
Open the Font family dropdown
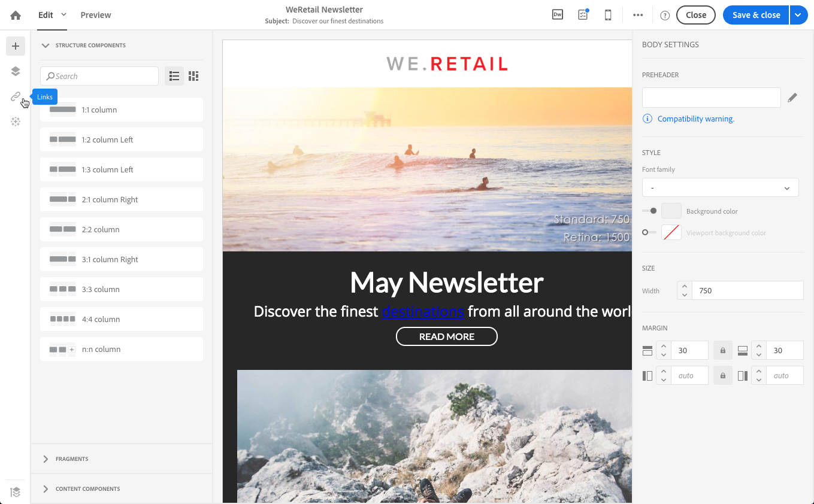pyautogui.click(x=721, y=187)
